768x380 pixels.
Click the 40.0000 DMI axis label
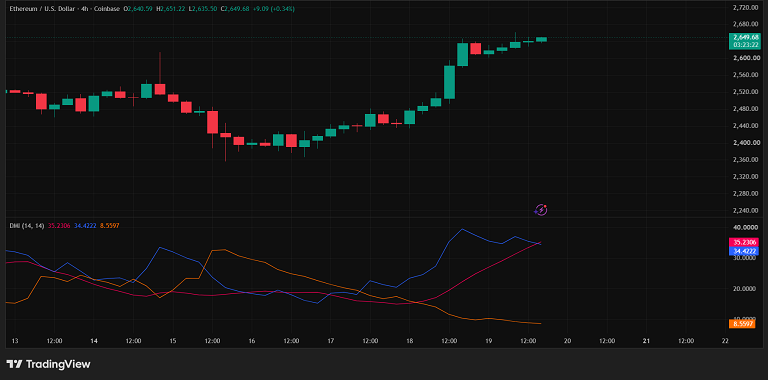point(744,228)
